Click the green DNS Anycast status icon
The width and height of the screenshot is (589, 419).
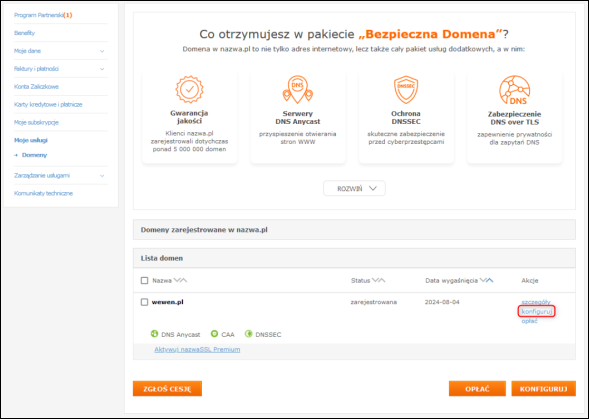point(154,334)
